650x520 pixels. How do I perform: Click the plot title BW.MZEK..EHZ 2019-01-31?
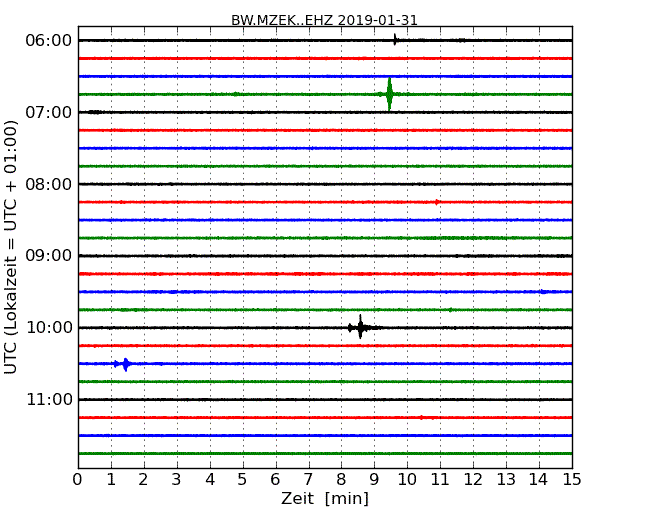[x=324, y=20]
